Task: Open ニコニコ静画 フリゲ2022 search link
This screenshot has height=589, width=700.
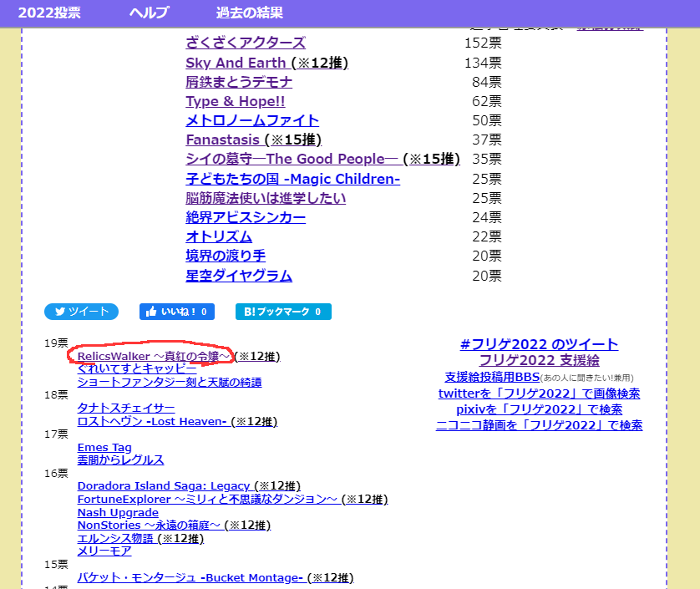Action: coord(539,425)
